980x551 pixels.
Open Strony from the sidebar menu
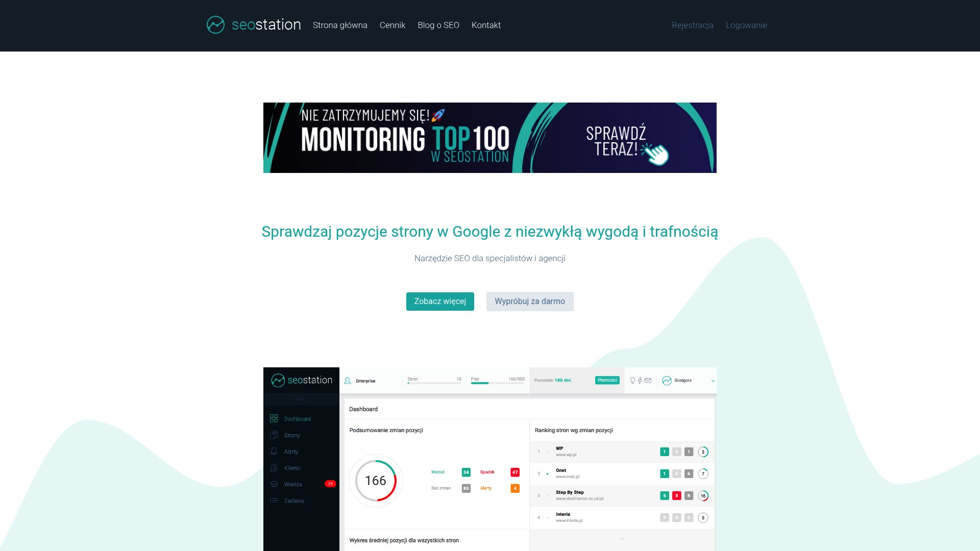coord(274,435)
